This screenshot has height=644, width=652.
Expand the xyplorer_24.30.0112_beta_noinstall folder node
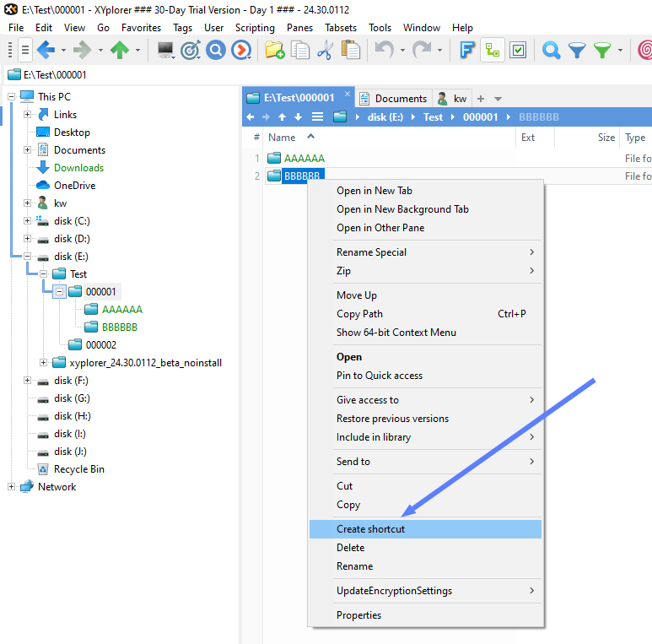43,363
